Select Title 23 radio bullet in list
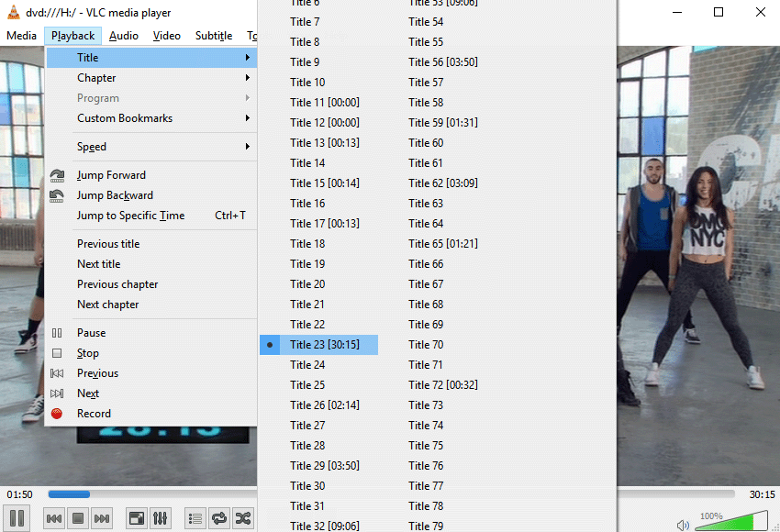 click(270, 344)
